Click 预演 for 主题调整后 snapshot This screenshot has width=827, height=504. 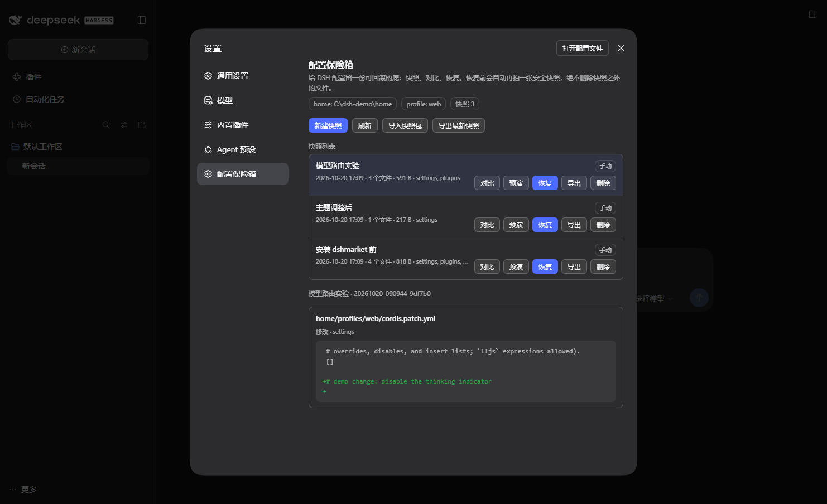tap(516, 225)
